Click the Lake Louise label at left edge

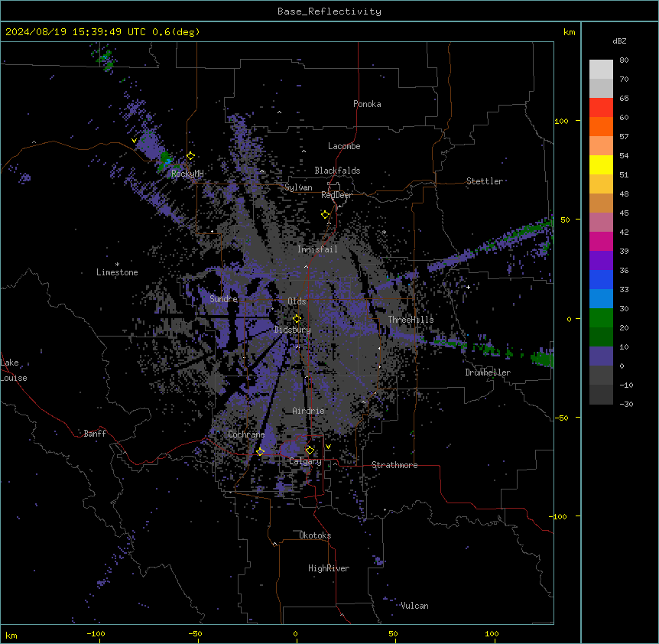pos(14,370)
